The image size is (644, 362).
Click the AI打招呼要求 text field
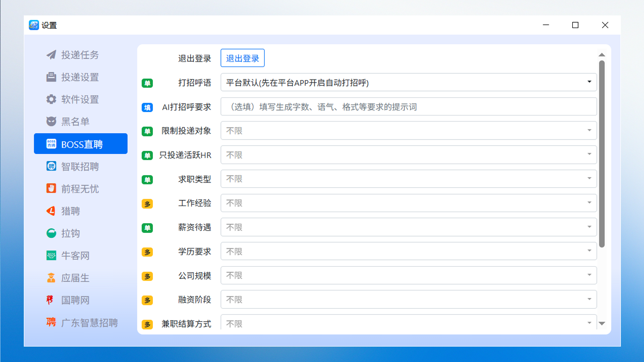408,107
